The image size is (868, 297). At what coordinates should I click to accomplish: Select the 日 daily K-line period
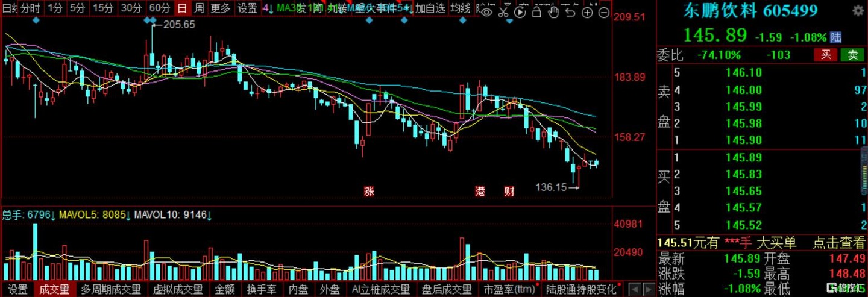[181, 8]
